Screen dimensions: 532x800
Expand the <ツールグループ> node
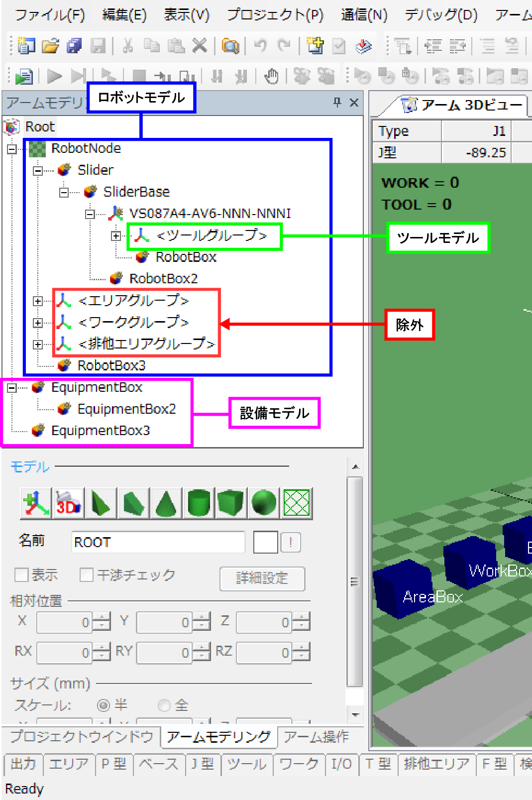point(116,236)
